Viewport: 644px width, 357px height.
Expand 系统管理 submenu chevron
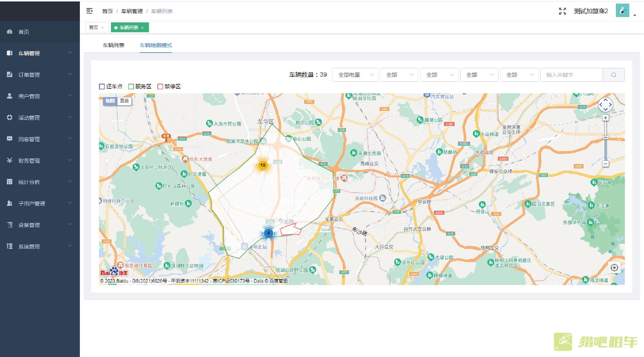(70, 246)
